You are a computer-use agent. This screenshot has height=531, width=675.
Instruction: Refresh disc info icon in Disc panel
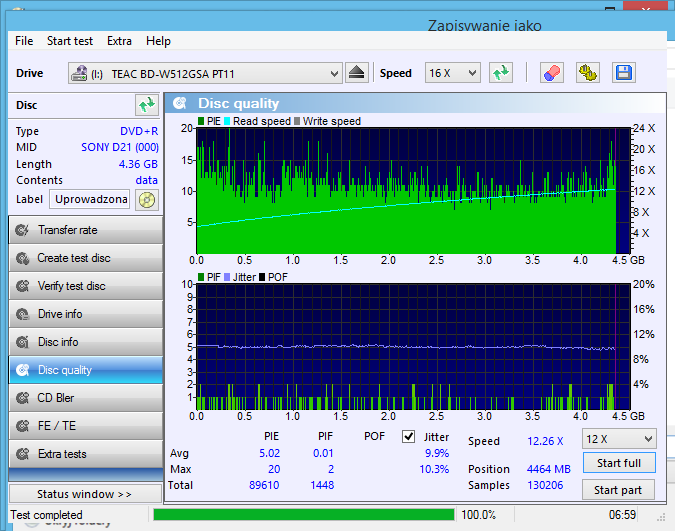point(147,105)
